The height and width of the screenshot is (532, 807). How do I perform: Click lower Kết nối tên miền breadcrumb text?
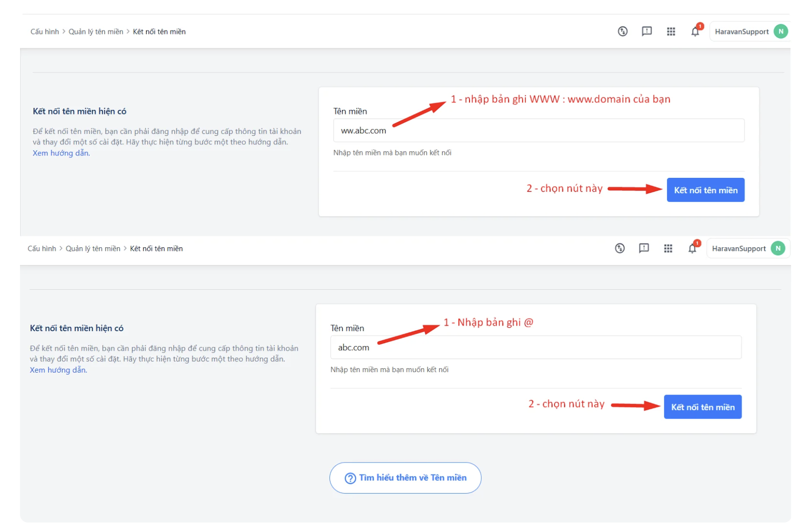(156, 248)
